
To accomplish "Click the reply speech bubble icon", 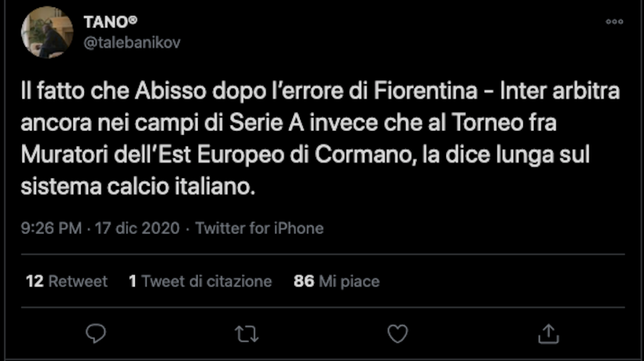I will (x=96, y=333).
